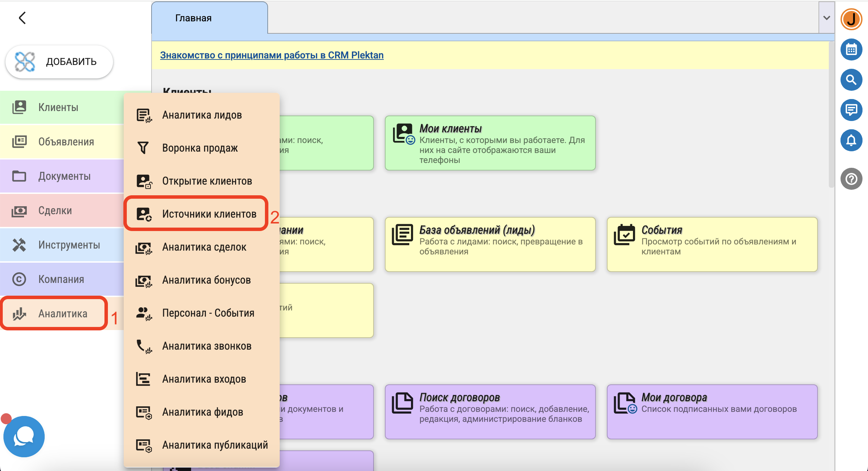Image resolution: width=868 pixels, height=471 pixels.
Task: Open the live chat support bubble
Action: [x=24, y=436]
